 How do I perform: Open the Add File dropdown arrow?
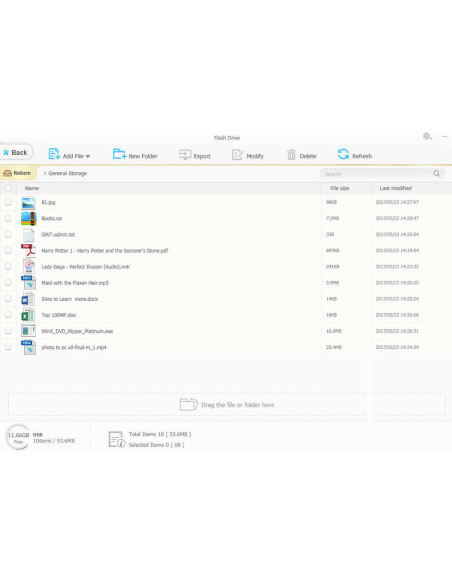tap(88, 156)
